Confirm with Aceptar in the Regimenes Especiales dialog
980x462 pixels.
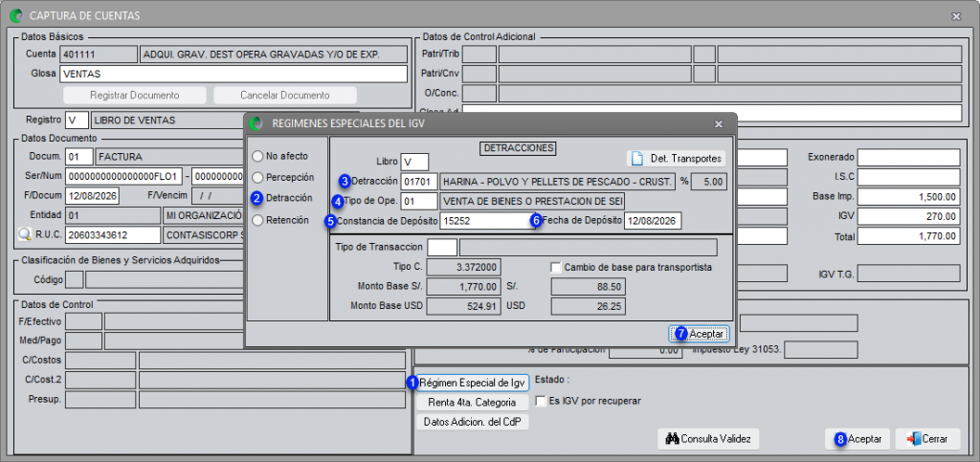tap(699, 334)
